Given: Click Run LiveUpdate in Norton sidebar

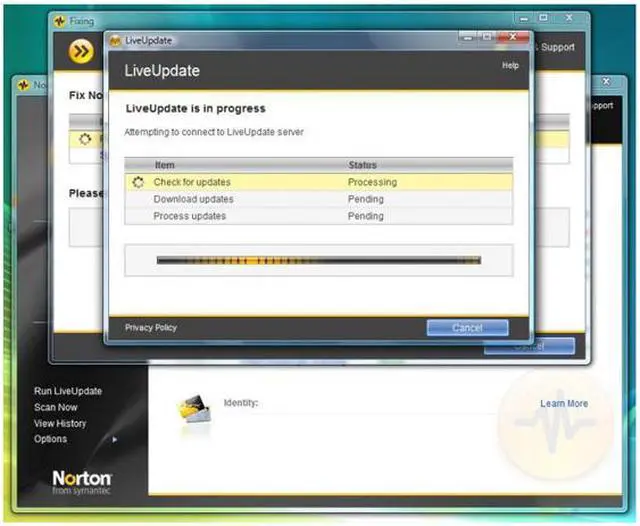Looking at the screenshot, I should pos(68,391).
